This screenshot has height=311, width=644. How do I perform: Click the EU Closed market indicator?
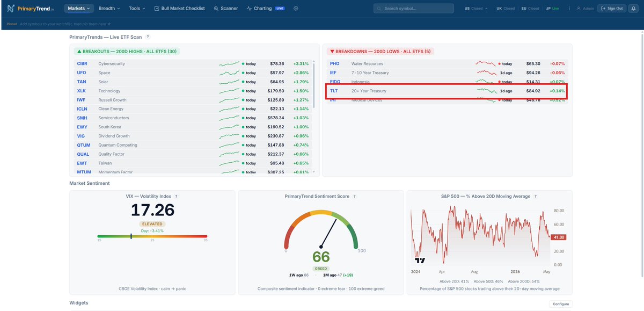[x=530, y=9]
